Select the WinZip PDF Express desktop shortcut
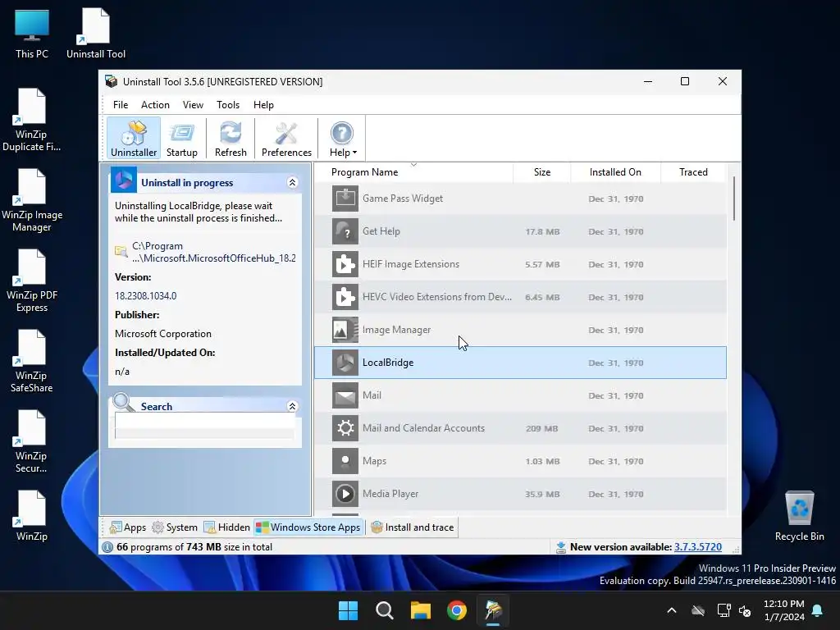 point(32,281)
